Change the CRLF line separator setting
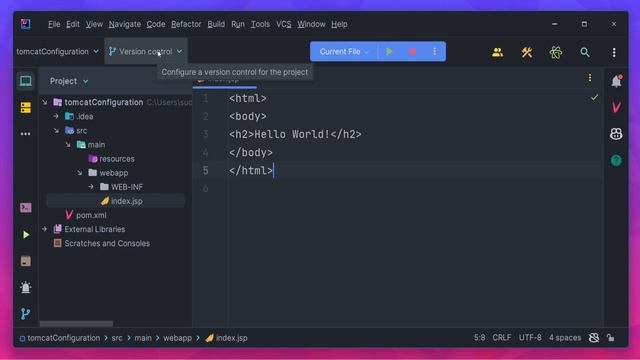Viewport: 640px width, 360px height. (x=502, y=338)
